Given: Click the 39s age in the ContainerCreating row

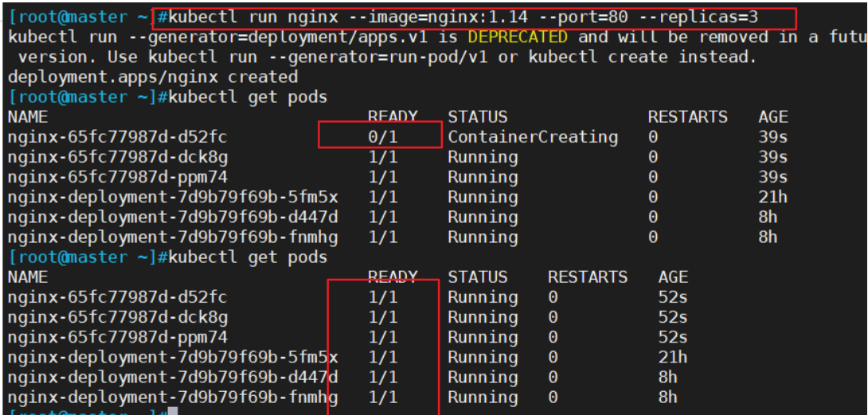Looking at the screenshot, I should point(772,137).
